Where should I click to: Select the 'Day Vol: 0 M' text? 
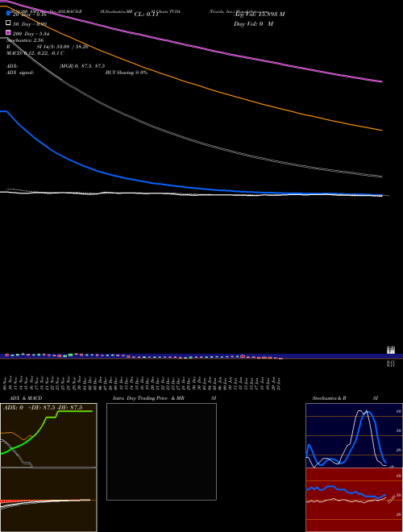point(253,24)
